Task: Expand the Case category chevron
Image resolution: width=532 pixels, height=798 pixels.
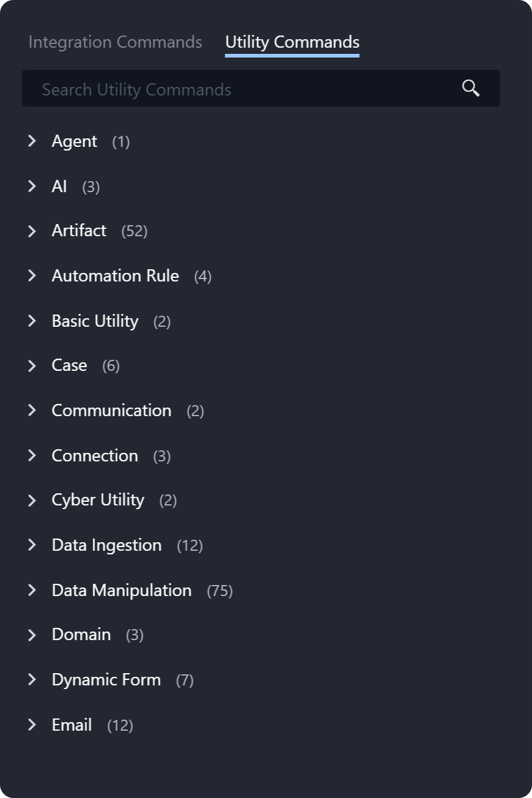Action: 32,365
